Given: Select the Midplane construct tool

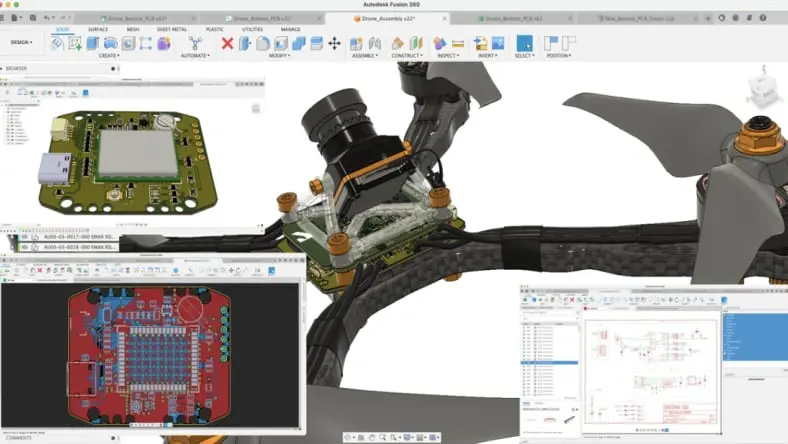Looking at the screenshot, I should point(416,43).
